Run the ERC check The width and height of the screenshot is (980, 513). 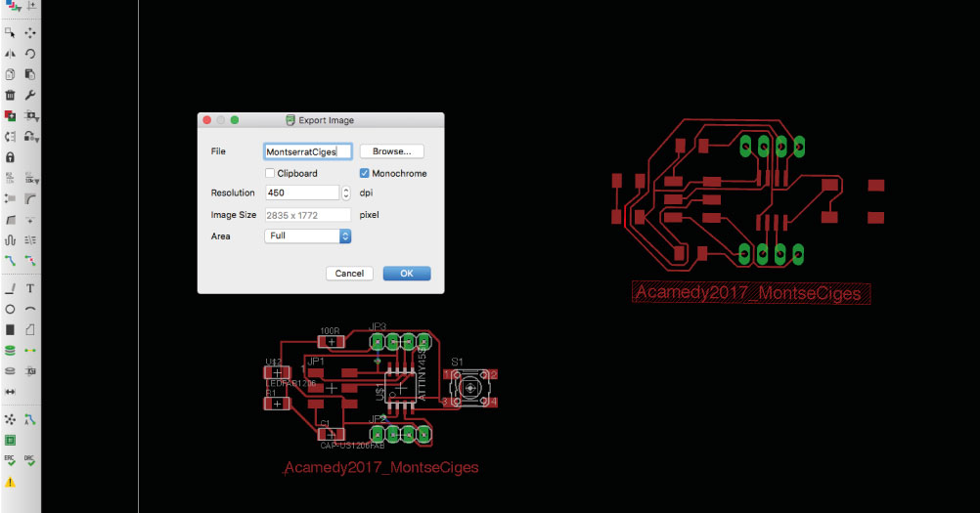coord(10,460)
